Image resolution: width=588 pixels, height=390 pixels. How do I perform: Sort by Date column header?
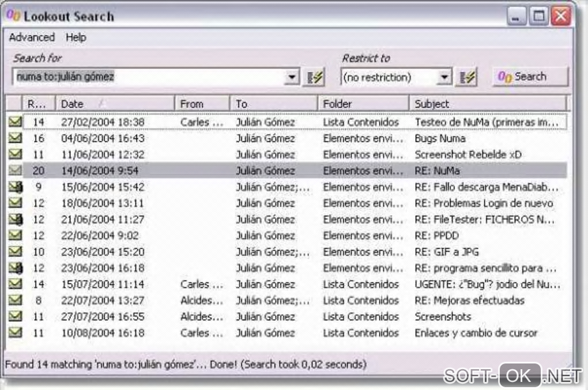115,104
